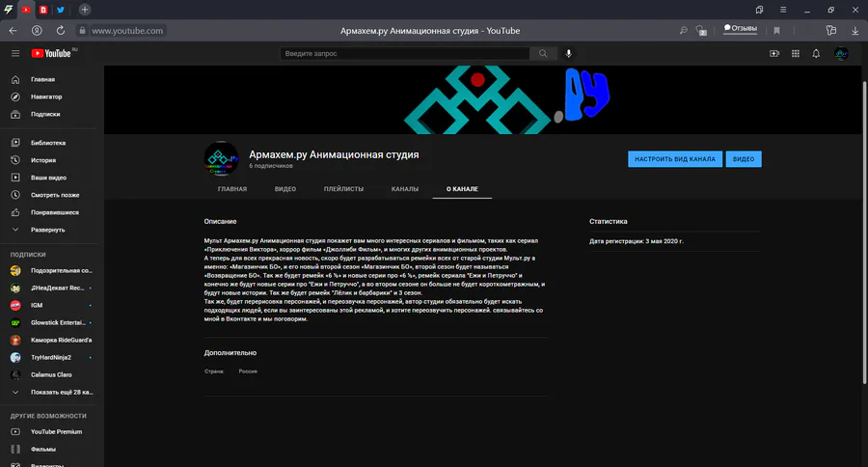Open the ПЛЕЙЛИСТЫ channel tab

(343, 189)
